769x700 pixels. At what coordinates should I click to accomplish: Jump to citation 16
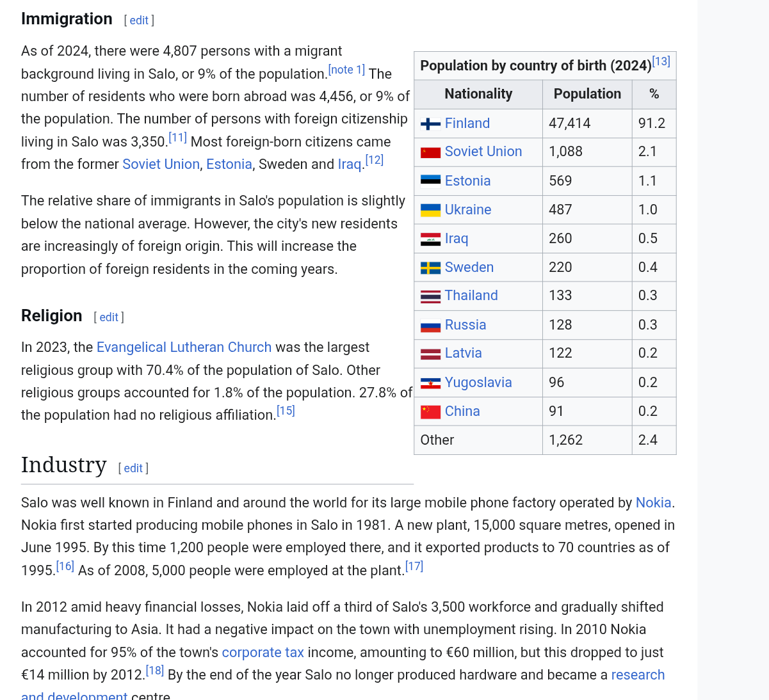(65, 566)
